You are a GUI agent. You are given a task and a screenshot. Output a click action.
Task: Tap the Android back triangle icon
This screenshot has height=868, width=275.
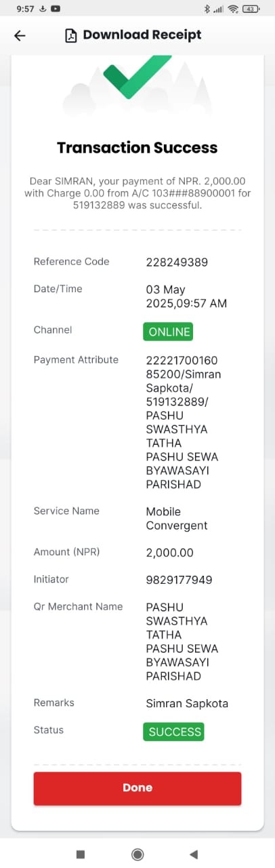tap(194, 854)
